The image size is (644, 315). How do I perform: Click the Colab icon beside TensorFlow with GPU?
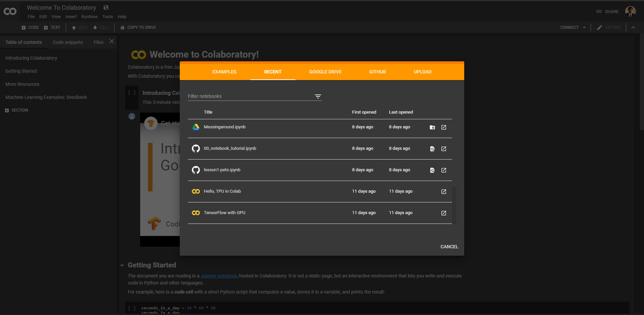[x=196, y=213]
